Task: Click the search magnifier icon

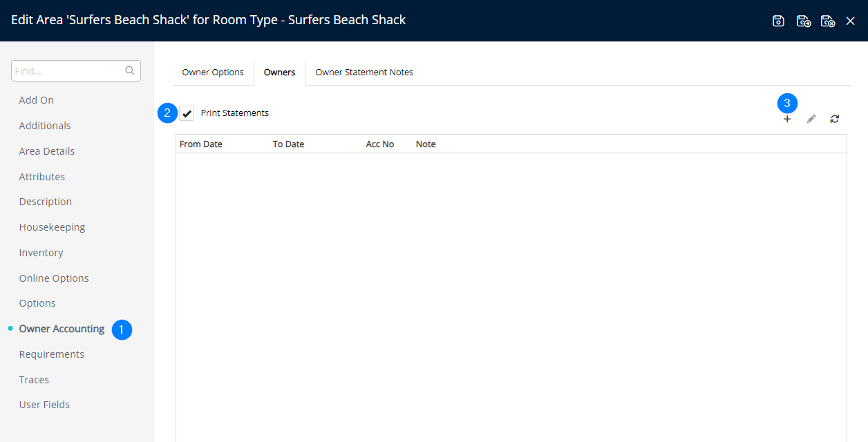Action: click(x=129, y=70)
